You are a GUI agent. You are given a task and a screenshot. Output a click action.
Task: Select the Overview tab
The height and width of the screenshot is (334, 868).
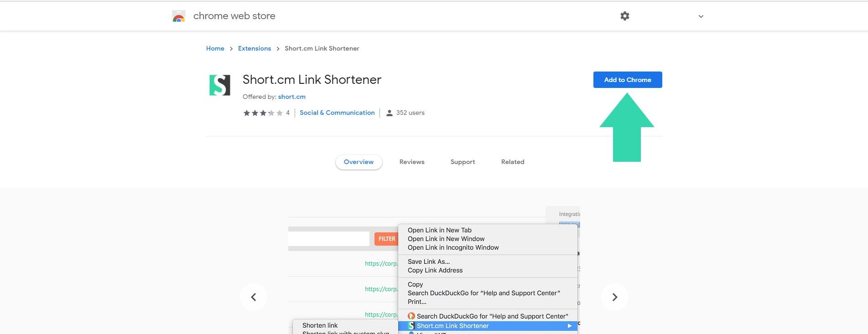tap(359, 162)
